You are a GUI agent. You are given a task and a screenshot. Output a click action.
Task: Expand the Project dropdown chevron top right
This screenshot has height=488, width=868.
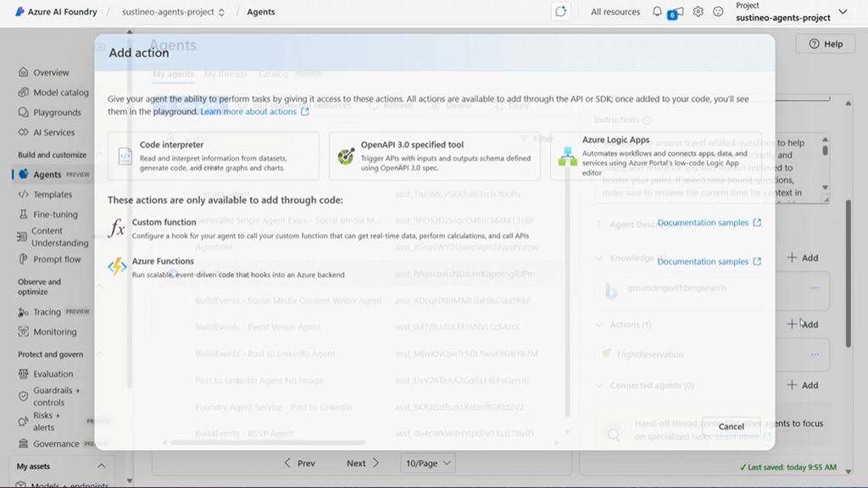pos(843,12)
